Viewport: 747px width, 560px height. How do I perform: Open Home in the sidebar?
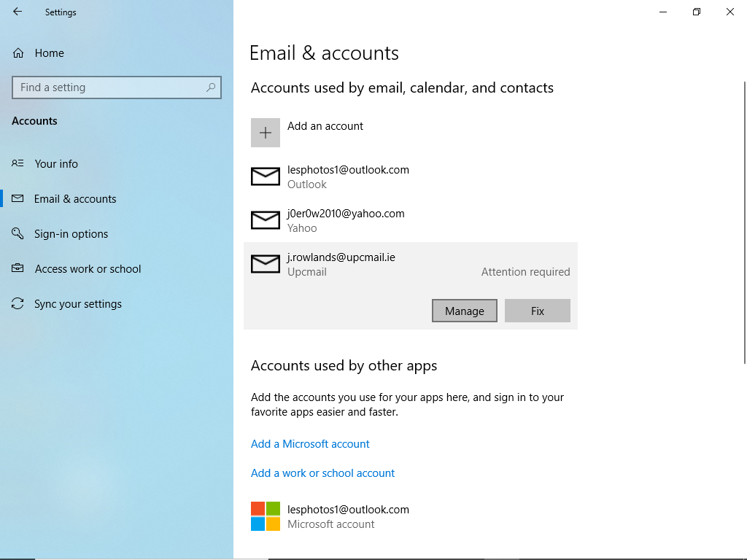tap(50, 52)
